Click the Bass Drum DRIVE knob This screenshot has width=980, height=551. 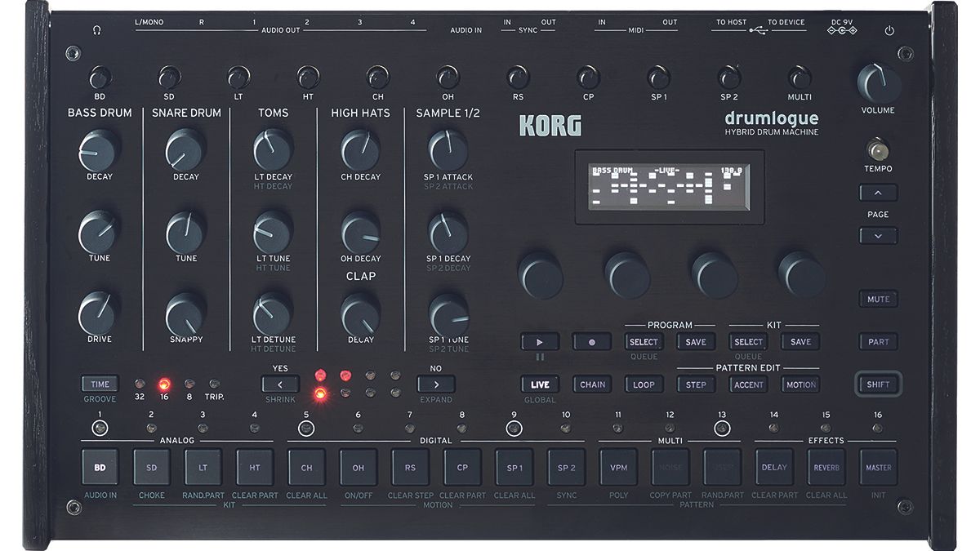point(99,313)
